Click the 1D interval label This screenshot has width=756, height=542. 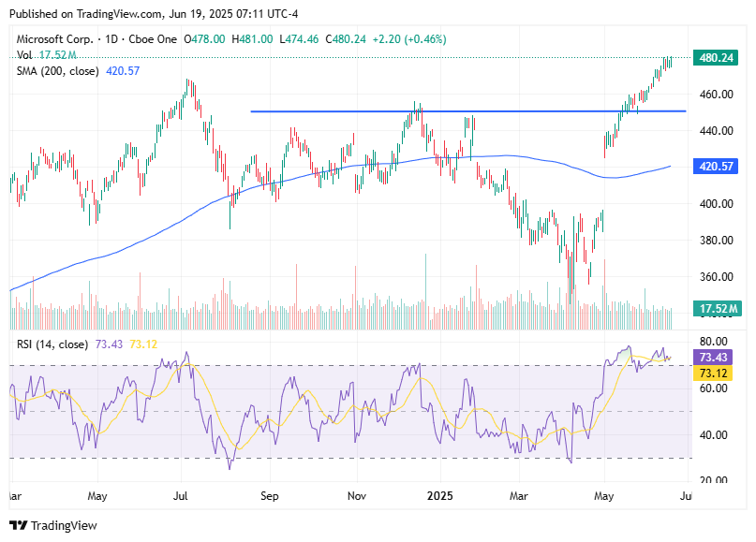tap(111, 39)
